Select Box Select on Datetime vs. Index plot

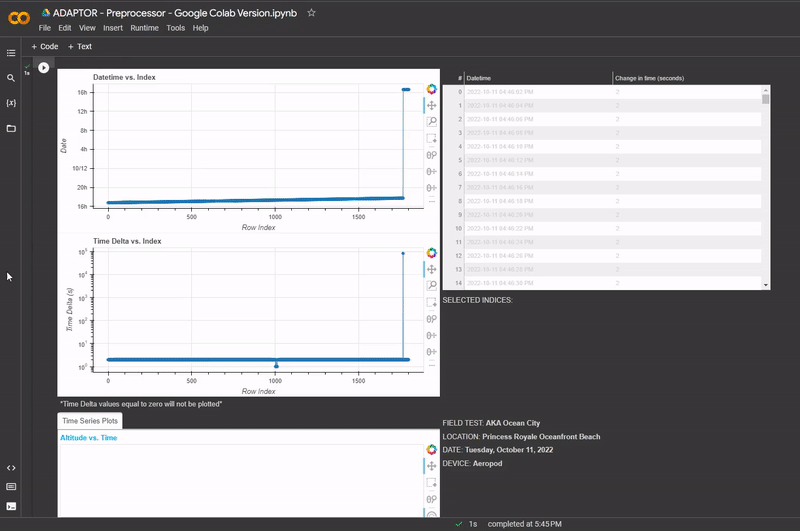(432, 139)
